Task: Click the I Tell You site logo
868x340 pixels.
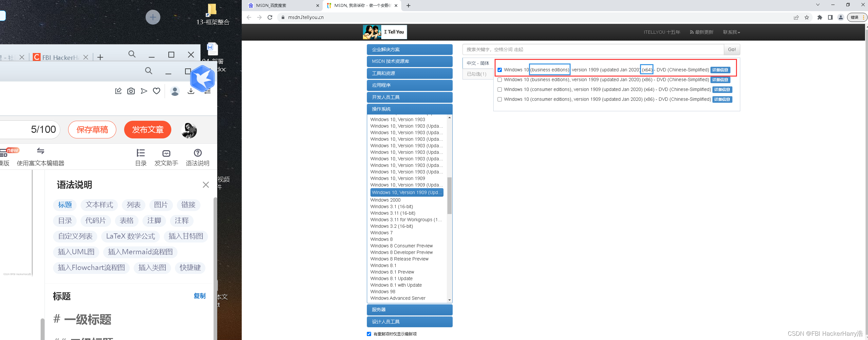Action: [x=385, y=32]
